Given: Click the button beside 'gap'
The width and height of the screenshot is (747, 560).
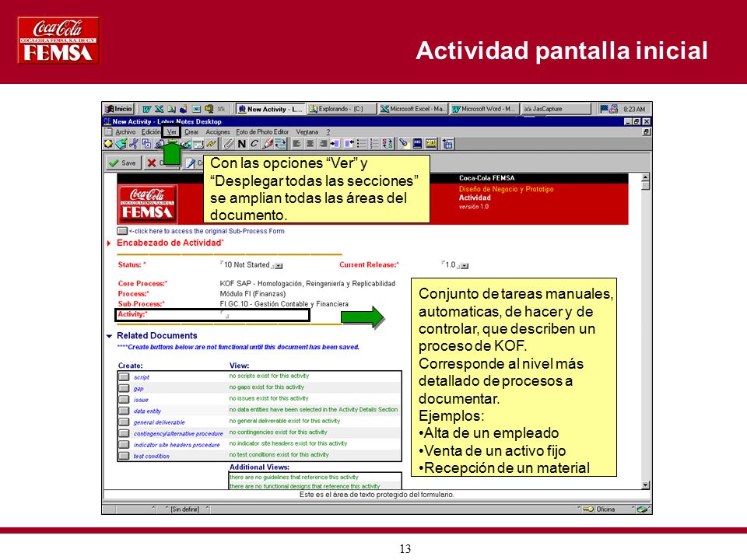Looking at the screenshot, I should tap(124, 389).
